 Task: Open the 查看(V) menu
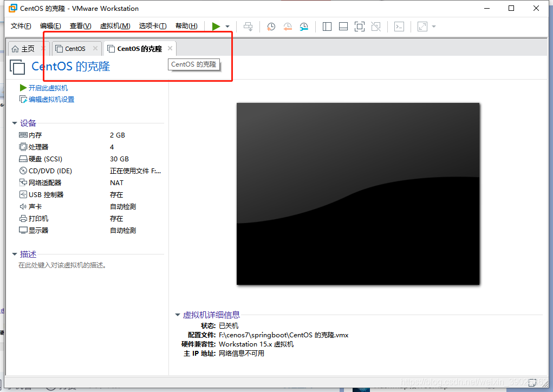80,26
